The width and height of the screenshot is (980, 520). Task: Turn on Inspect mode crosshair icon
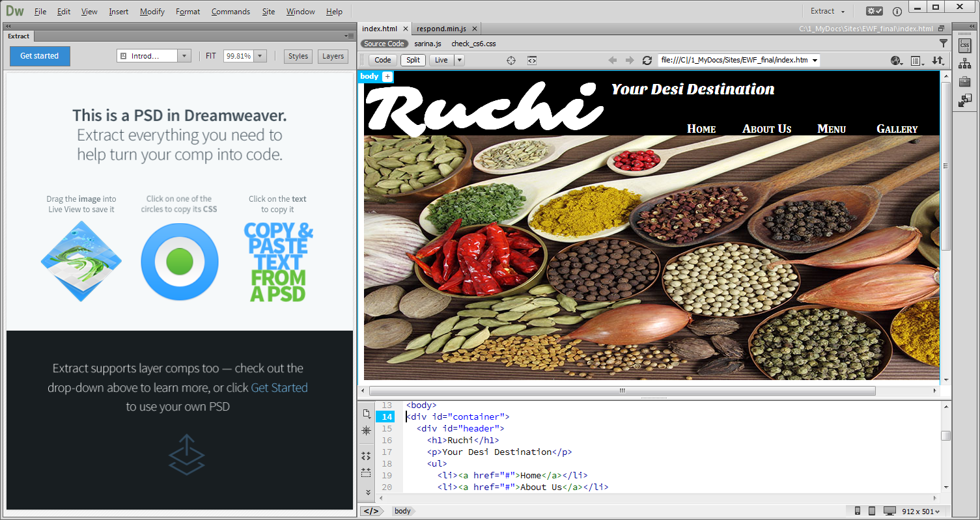(x=511, y=60)
